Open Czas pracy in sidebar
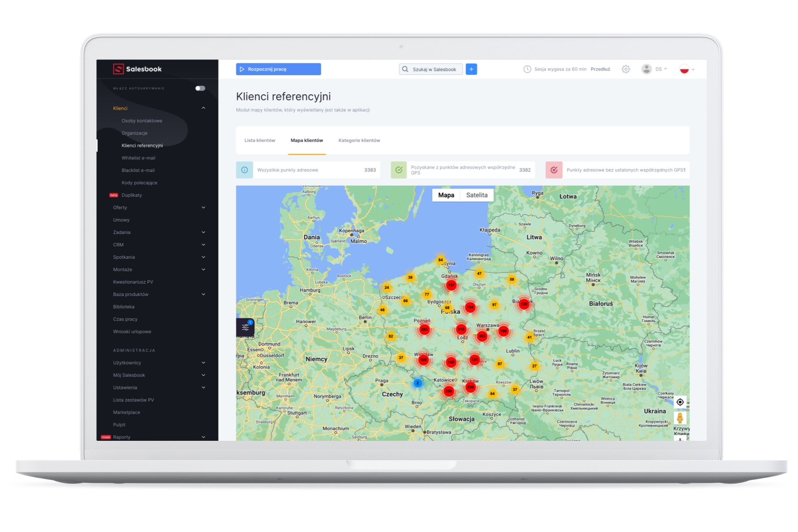 (x=125, y=319)
